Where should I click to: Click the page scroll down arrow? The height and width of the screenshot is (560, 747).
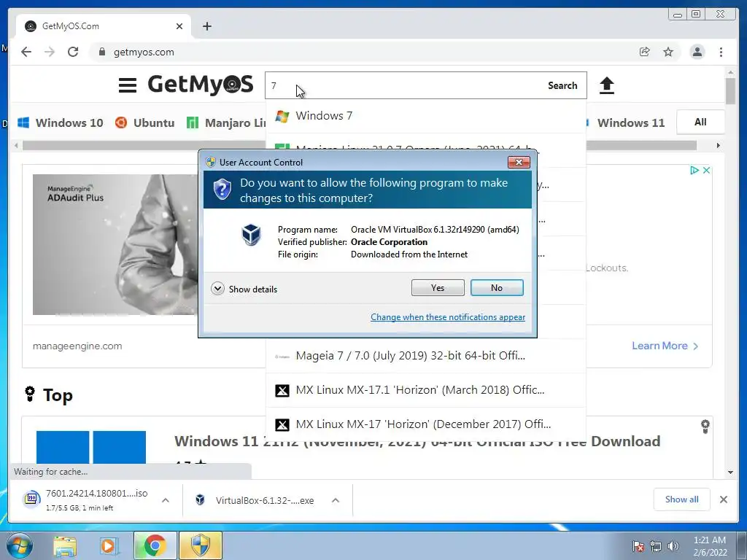(x=731, y=472)
